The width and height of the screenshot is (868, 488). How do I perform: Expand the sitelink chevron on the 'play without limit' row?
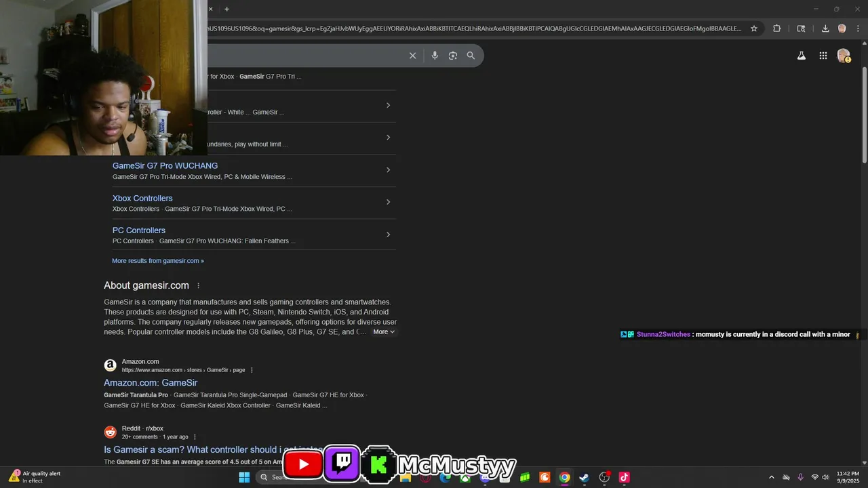click(388, 138)
